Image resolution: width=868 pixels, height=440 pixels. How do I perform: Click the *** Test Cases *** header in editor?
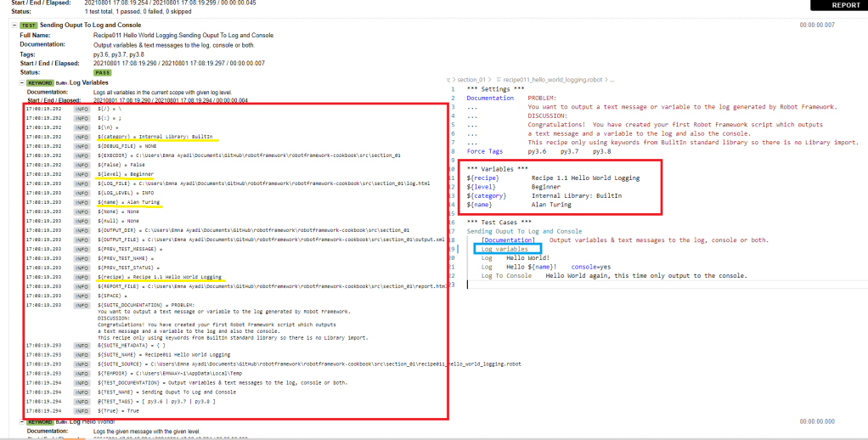(x=499, y=222)
